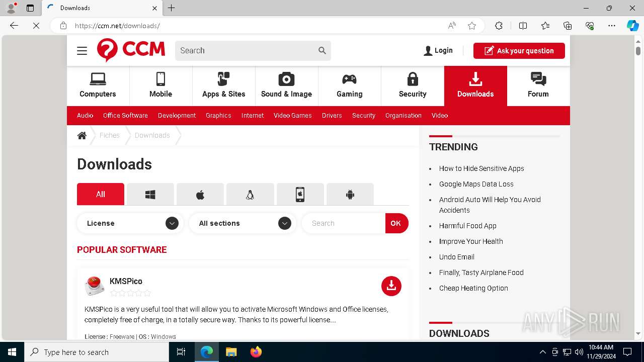The height and width of the screenshot is (362, 644).
Task: Open the Gaming category
Action: pos(349,85)
